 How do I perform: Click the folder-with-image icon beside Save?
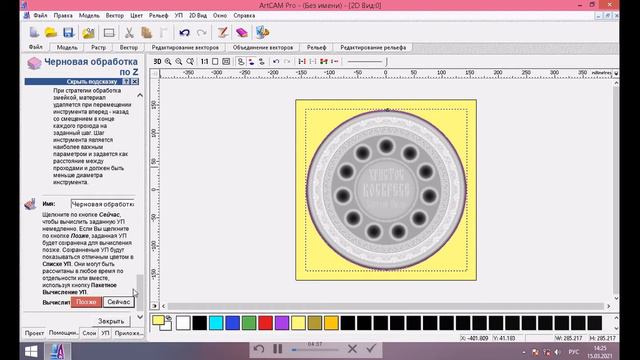(x=88, y=33)
